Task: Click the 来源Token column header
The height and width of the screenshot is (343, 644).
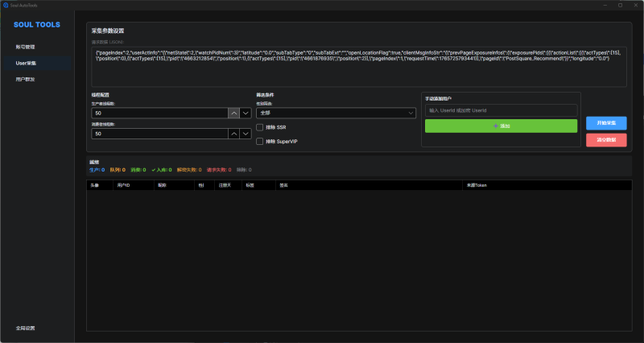Action: coord(477,184)
